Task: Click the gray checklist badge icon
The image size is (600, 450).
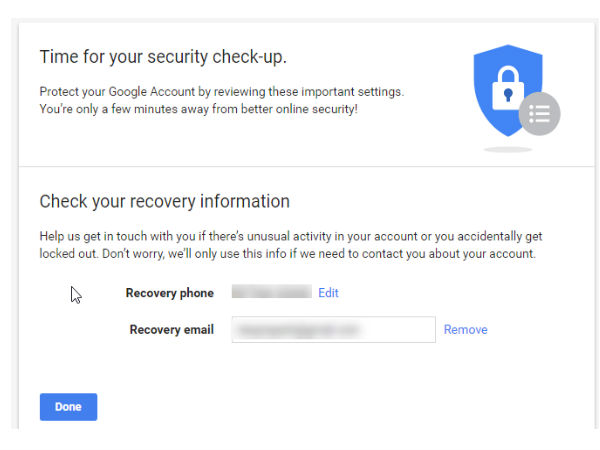Action: point(540,114)
